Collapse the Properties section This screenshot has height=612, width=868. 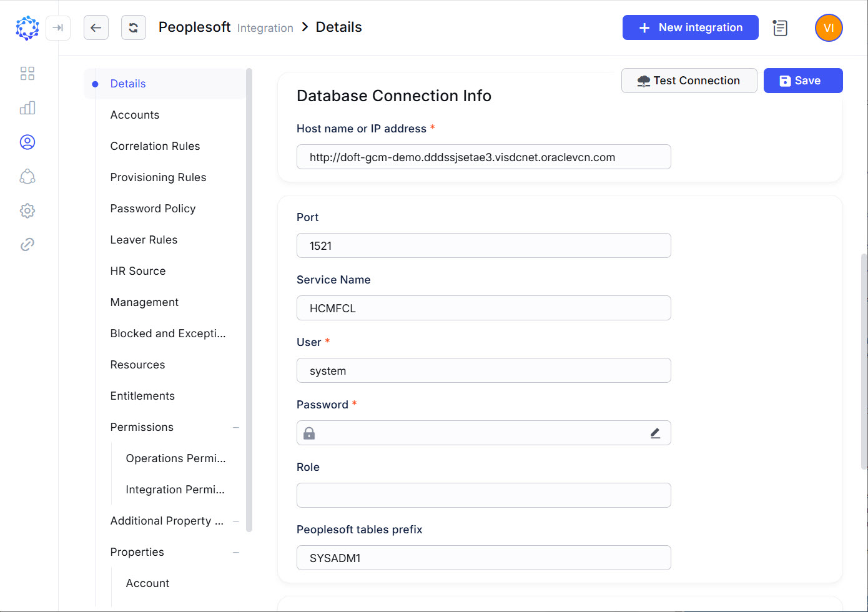[235, 552]
